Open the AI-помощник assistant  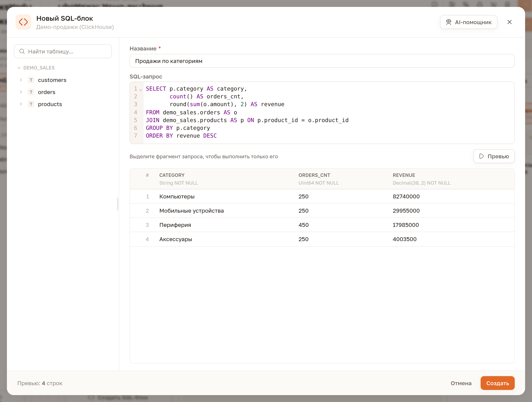tap(469, 22)
